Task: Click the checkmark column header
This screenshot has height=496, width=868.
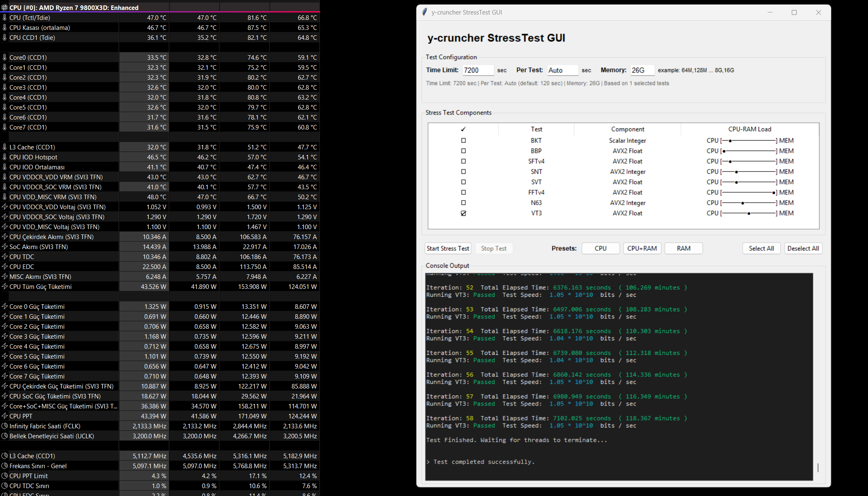Action: (x=463, y=129)
